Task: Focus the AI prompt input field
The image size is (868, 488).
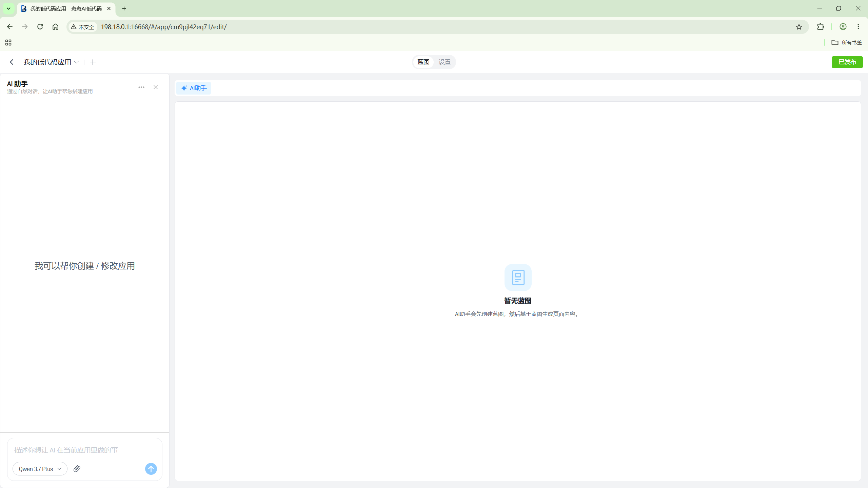Action: pos(85,450)
